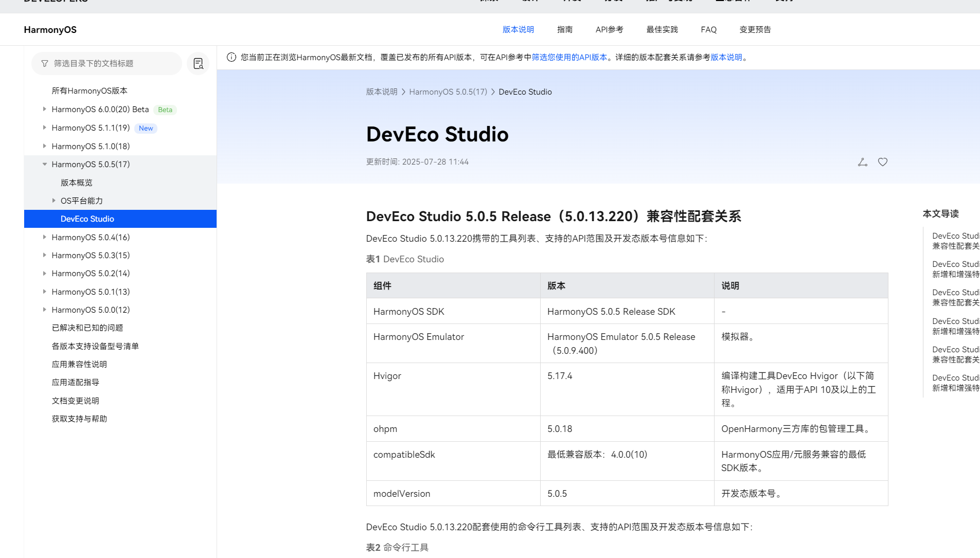Expand HarmonyOS 5.0.4(16) tree node
This screenshot has height=558, width=980.
[45, 237]
